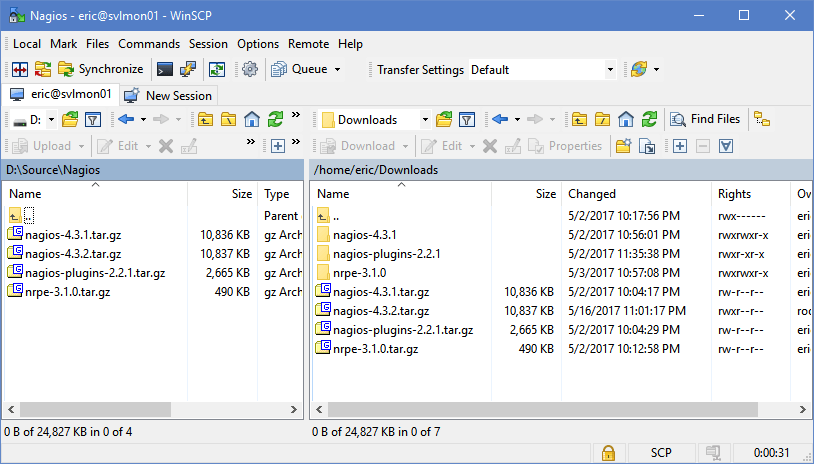Click the remote panel horizontal scrollbar
Image resolution: width=814 pixels, height=464 pixels.
542,410
